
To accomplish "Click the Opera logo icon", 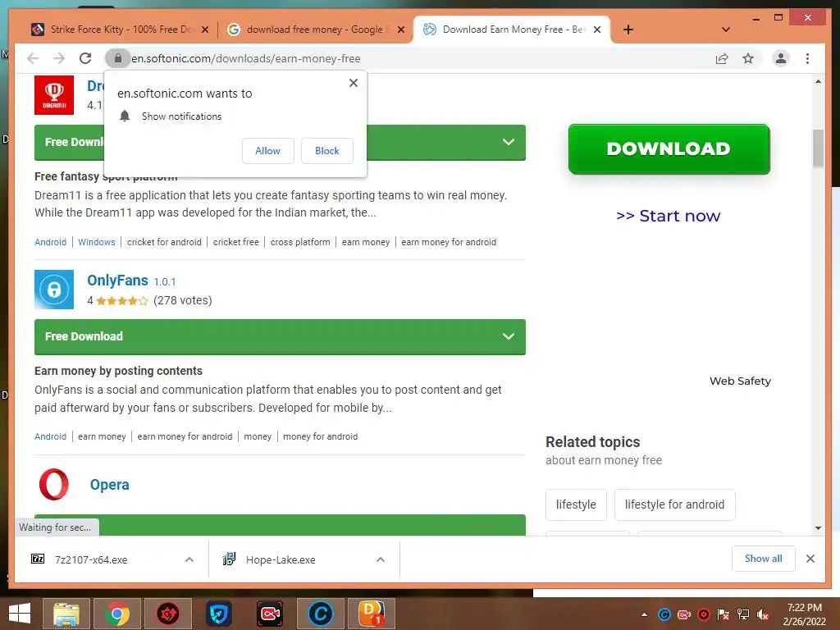I will (54, 484).
